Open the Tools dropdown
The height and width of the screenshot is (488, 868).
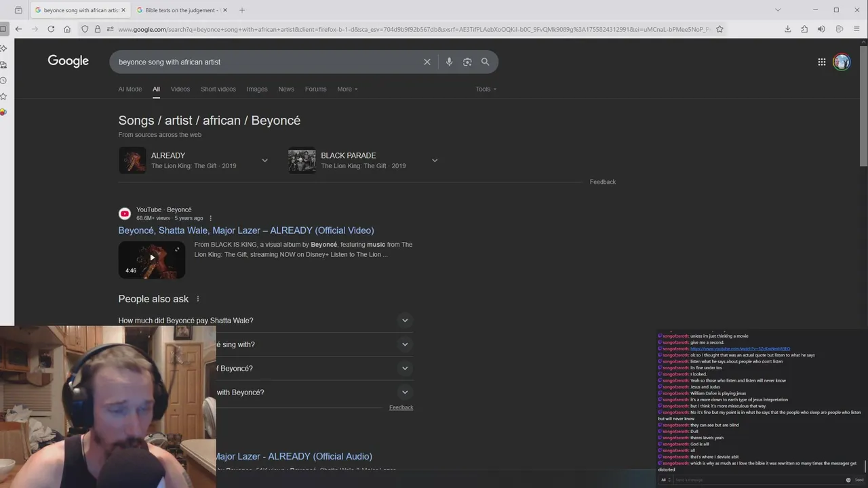(486, 89)
